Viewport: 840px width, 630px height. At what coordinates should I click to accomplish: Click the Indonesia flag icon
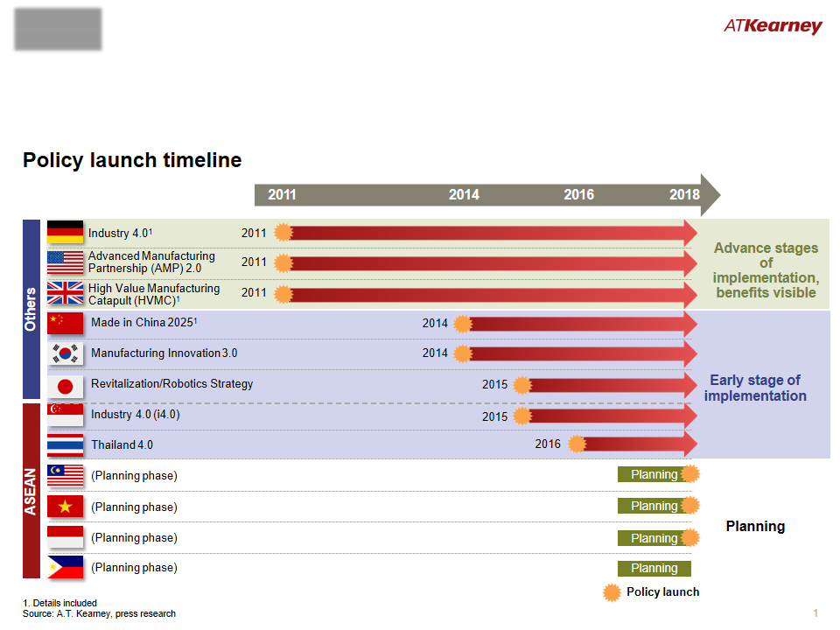(65, 536)
